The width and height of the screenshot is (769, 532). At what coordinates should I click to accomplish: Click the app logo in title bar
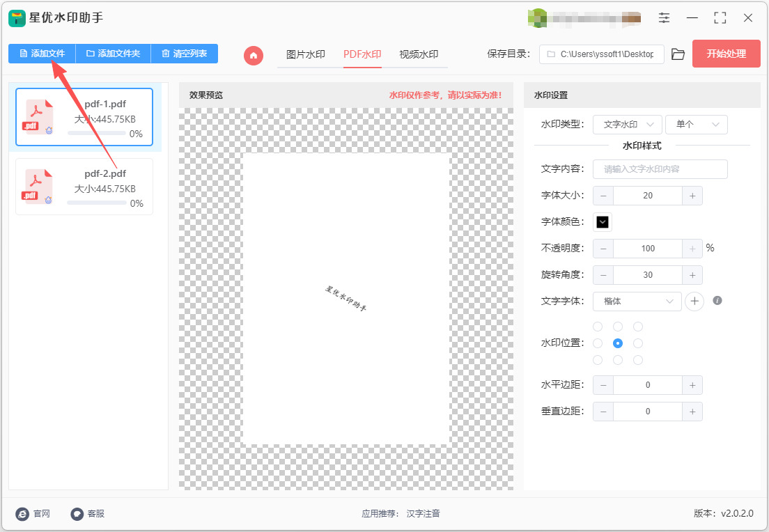pyautogui.click(x=17, y=18)
